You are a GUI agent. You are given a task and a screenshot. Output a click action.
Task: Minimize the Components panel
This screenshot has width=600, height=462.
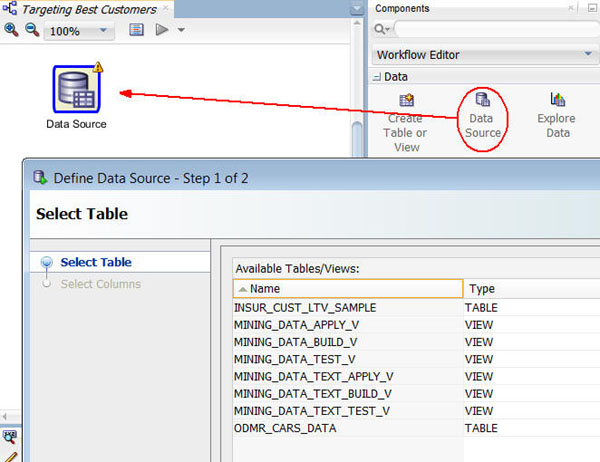(x=593, y=8)
